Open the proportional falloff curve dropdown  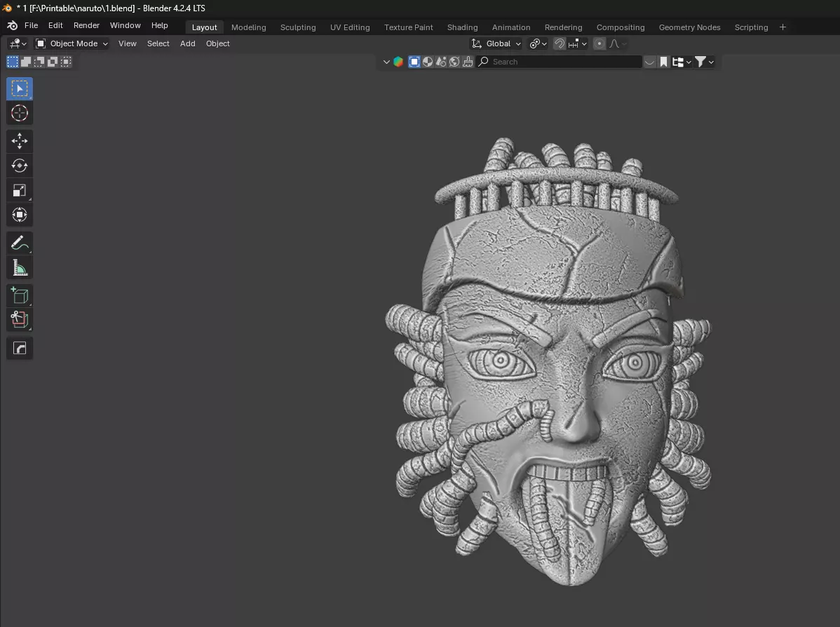pos(618,44)
